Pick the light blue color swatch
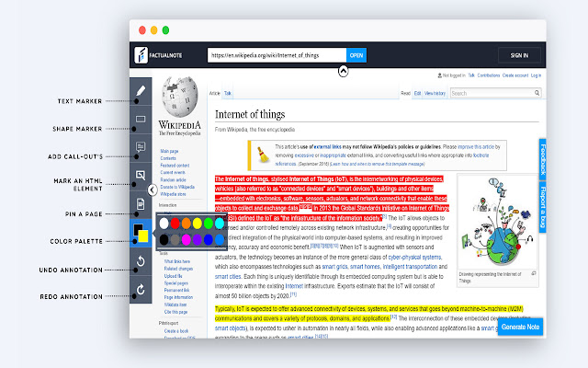This screenshot has height=368, width=588. point(220,239)
